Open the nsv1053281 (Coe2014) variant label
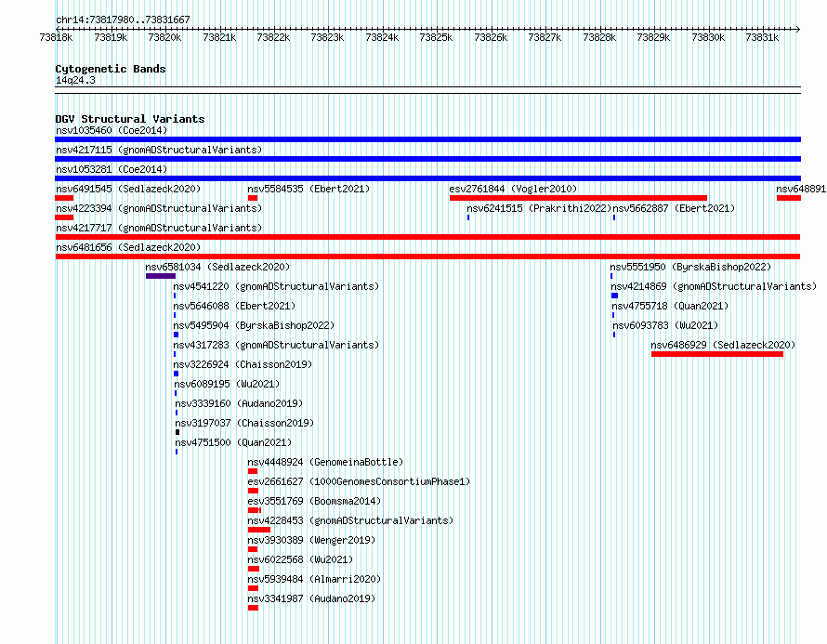 tap(112, 169)
